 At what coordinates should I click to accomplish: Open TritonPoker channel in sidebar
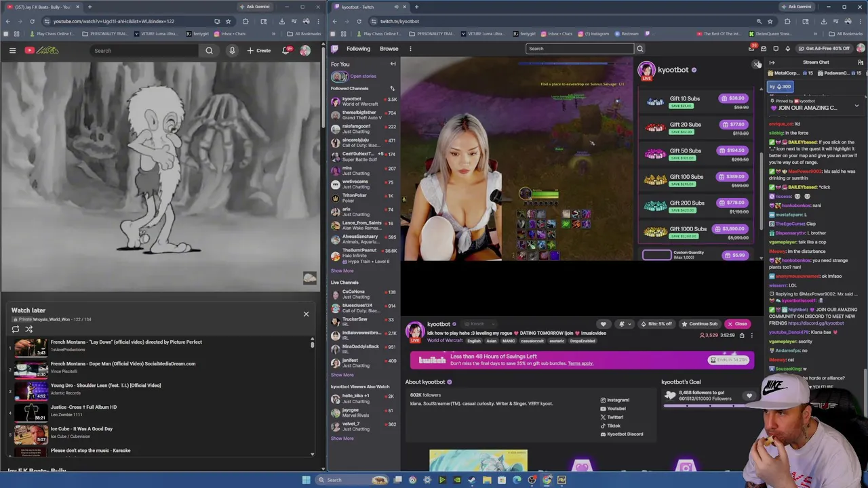click(364, 198)
